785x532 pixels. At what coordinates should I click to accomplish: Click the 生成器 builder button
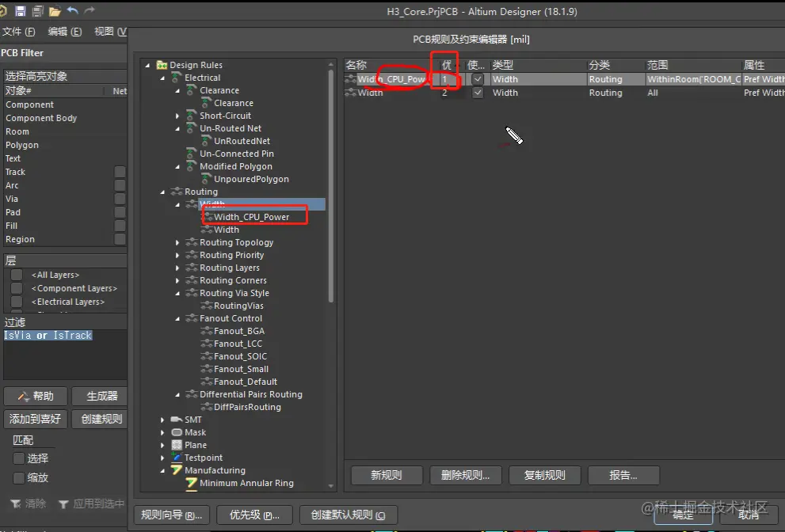click(101, 396)
